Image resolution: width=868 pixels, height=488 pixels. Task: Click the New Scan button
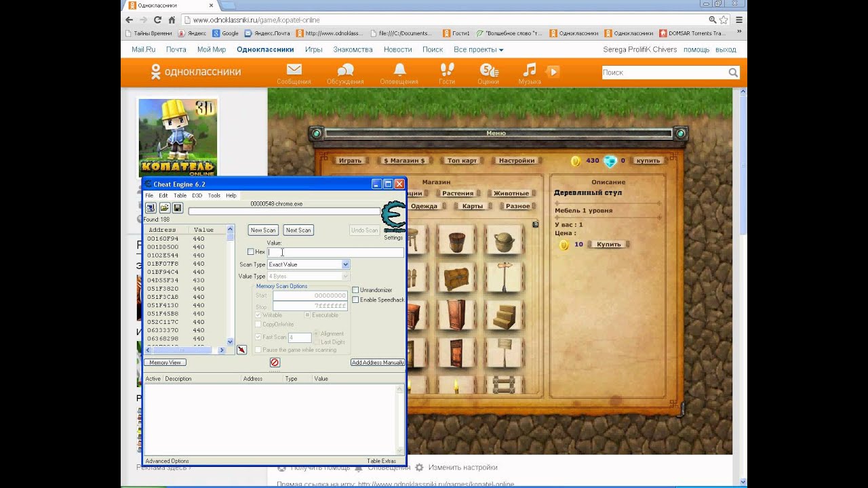263,230
